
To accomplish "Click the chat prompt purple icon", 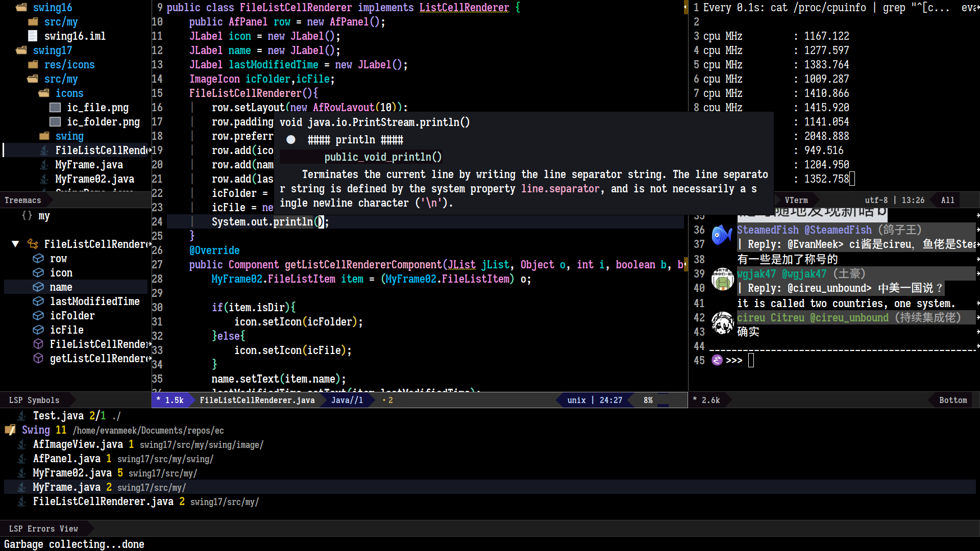I will coord(717,361).
